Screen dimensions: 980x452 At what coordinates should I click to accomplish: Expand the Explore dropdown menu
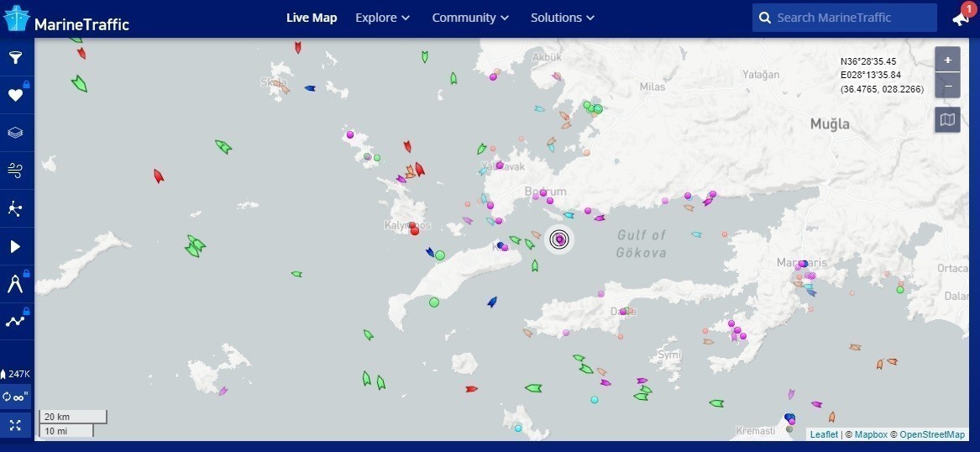[x=382, y=18]
